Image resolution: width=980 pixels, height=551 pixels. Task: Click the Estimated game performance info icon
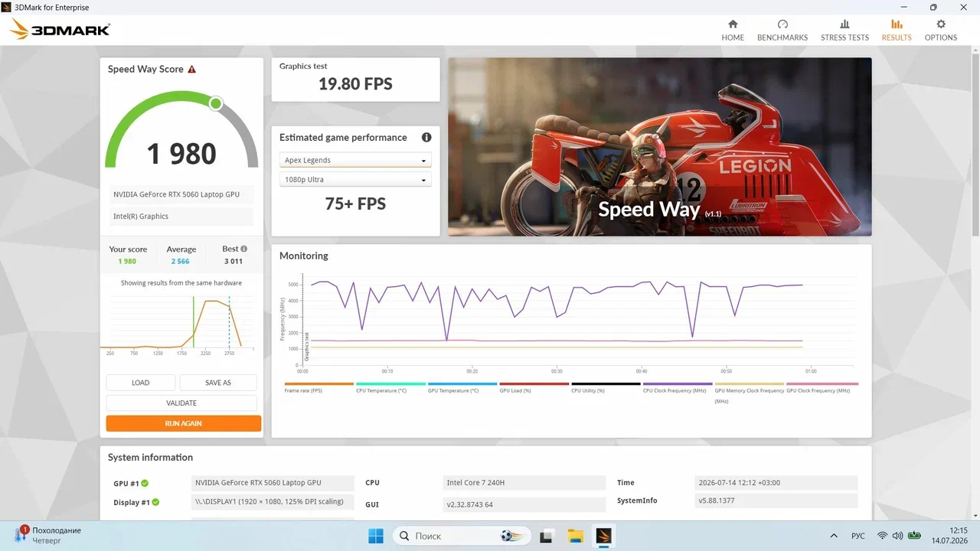(x=426, y=138)
